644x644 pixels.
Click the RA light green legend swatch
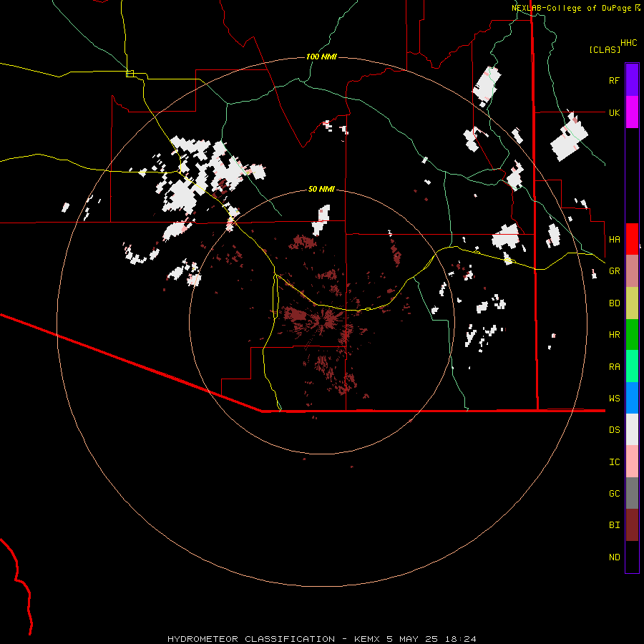click(632, 366)
